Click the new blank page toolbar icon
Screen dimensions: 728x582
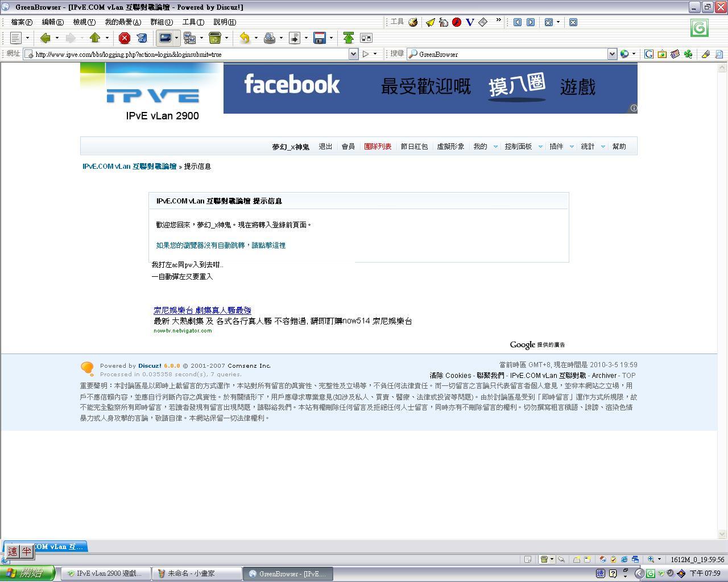pyautogui.click(x=16, y=38)
